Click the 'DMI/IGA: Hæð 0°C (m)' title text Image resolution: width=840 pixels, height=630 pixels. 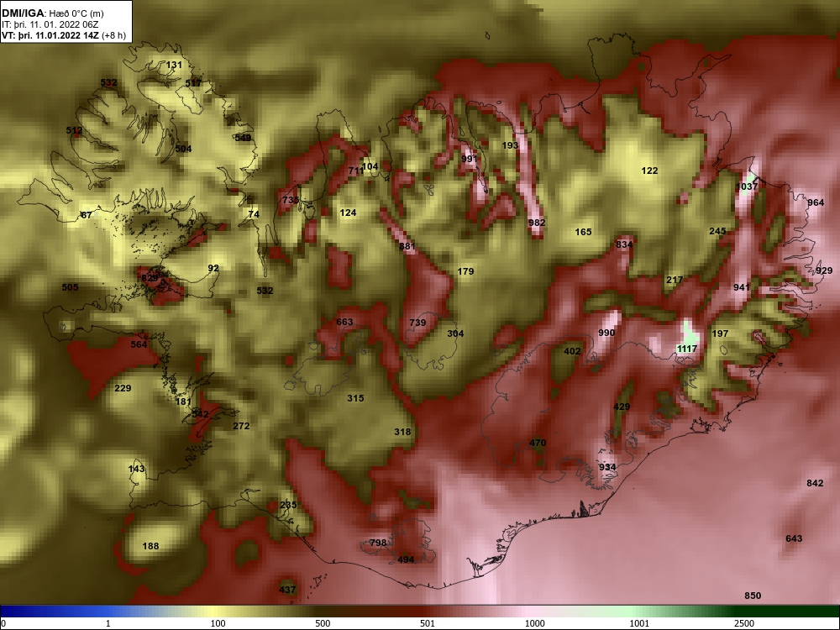(x=52, y=13)
